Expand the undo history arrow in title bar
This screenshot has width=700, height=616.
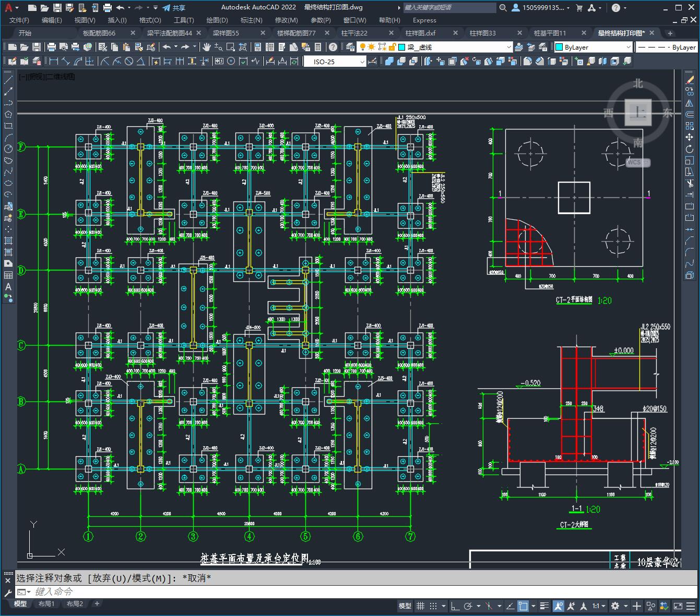point(129,7)
